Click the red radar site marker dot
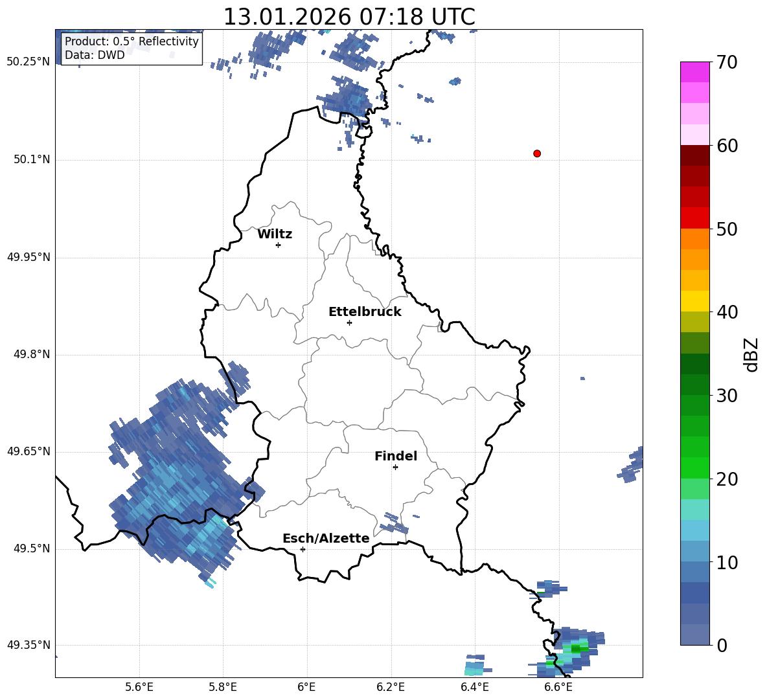Screen dimensions: 767x700 [537, 153]
